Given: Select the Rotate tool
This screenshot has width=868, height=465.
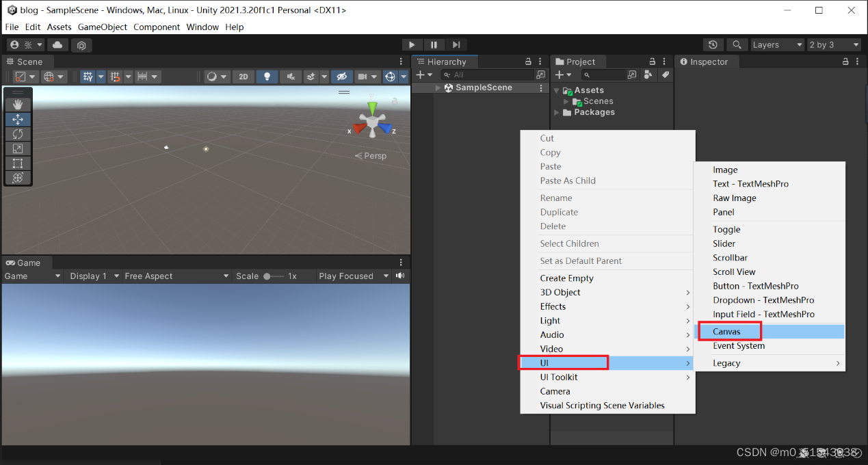Looking at the screenshot, I should 17,133.
